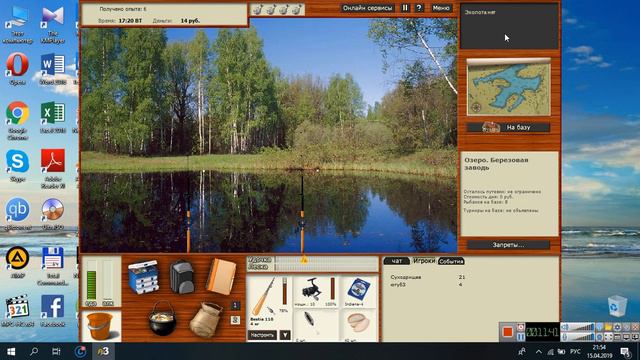The width and height of the screenshot is (640, 360).
Task: Open the blue tackle box
Action: [143, 277]
